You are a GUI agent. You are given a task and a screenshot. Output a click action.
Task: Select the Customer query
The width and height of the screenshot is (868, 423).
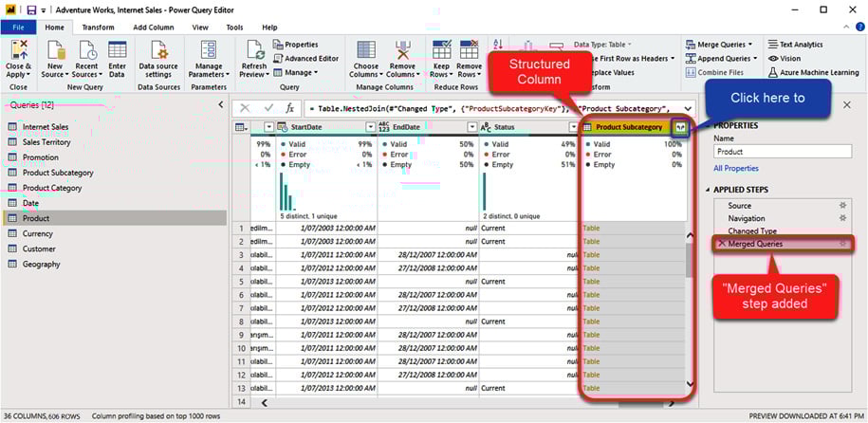click(39, 248)
